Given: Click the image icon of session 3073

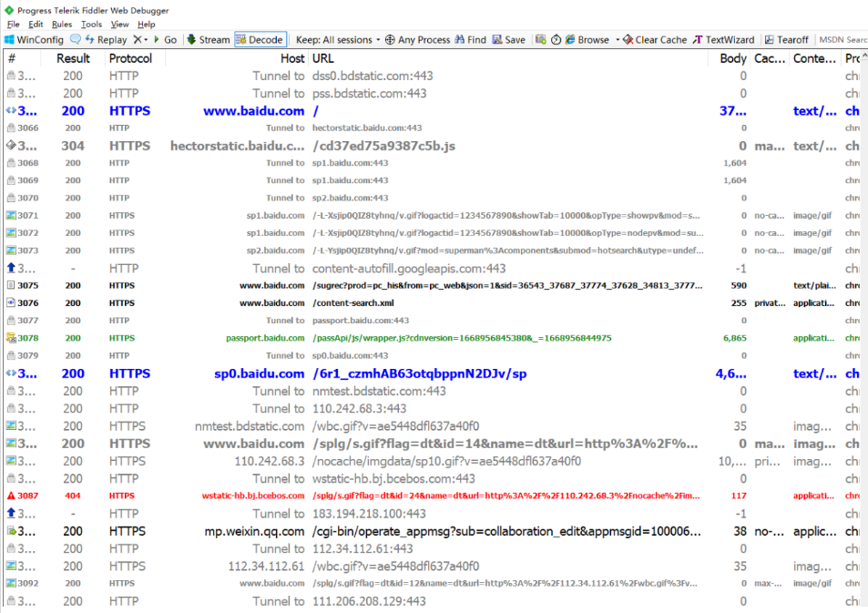Looking at the screenshot, I should coord(11,250).
